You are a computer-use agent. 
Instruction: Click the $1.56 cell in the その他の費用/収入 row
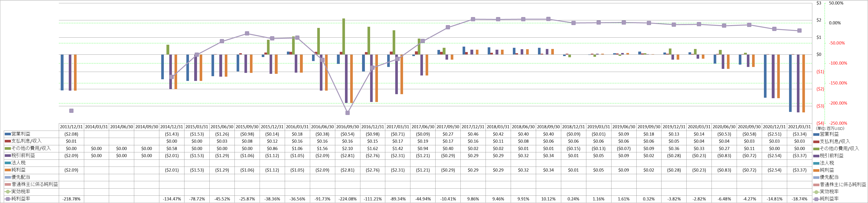(322, 149)
